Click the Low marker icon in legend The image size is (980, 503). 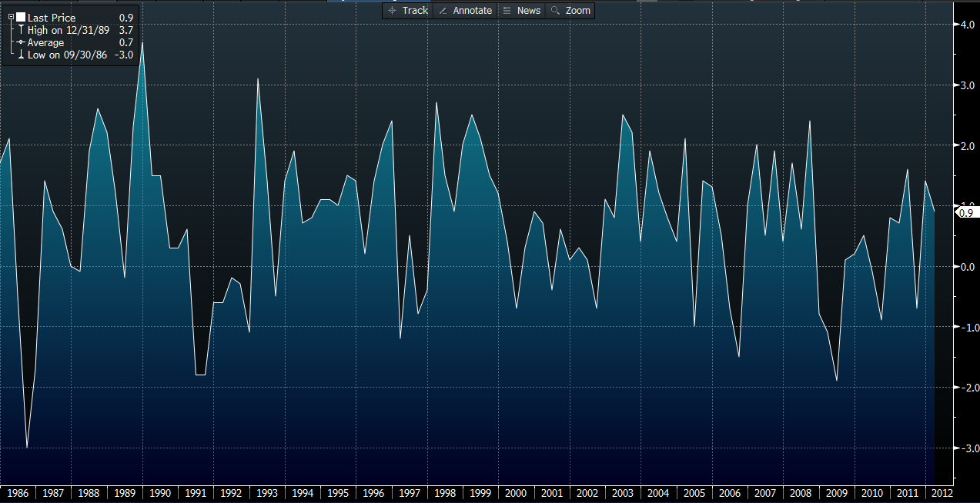click(x=21, y=55)
